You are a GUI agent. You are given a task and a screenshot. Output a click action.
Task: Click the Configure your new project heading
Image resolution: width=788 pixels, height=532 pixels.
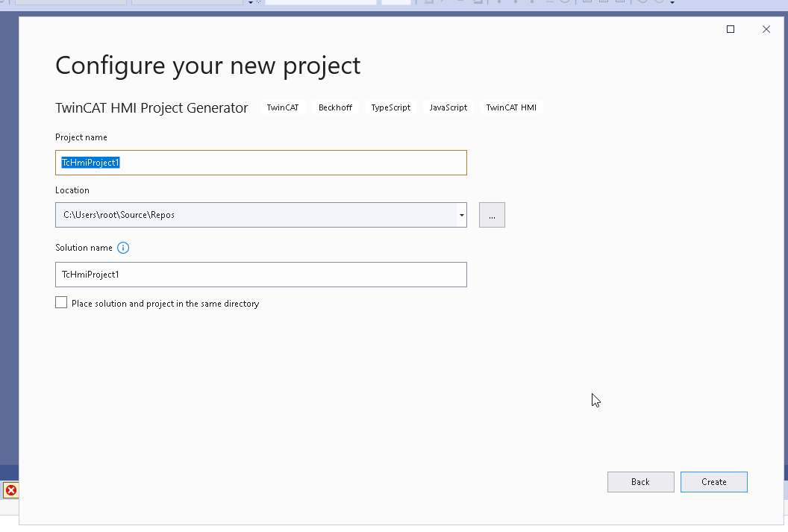tap(208, 66)
